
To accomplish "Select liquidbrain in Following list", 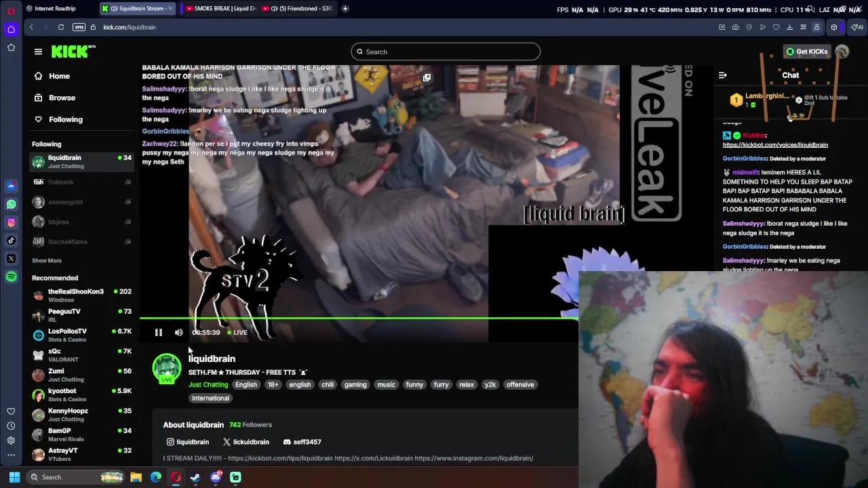I will click(81, 162).
